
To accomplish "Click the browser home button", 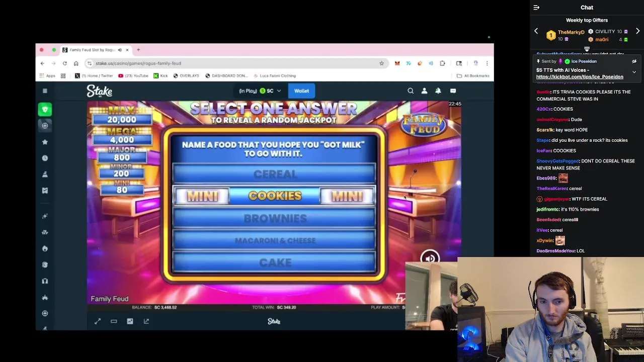I will click(x=76, y=63).
